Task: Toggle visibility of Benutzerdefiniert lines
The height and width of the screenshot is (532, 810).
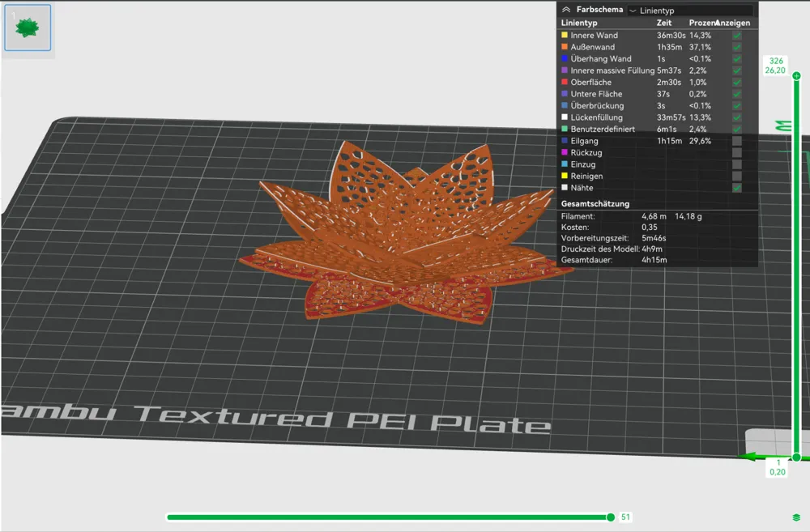Action: [x=736, y=129]
